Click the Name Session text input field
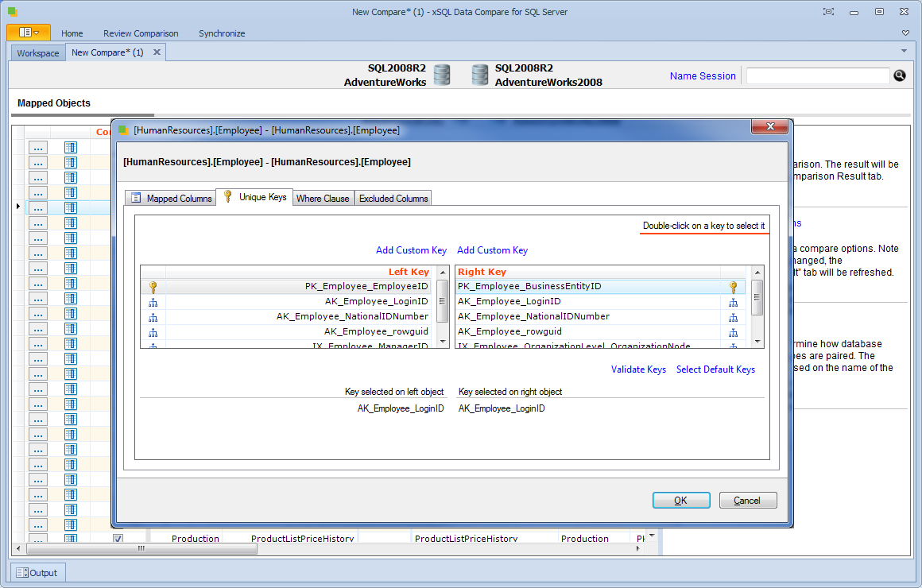Image resolution: width=922 pixels, height=588 pixels. pos(817,75)
